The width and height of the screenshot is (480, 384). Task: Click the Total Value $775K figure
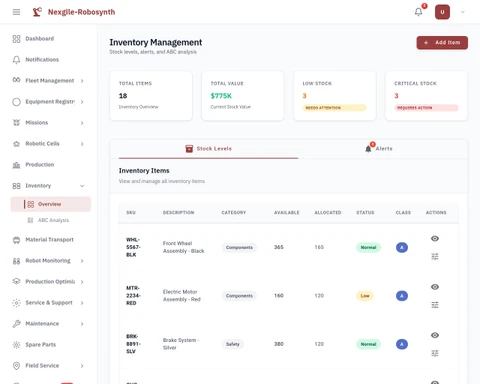[x=221, y=96]
